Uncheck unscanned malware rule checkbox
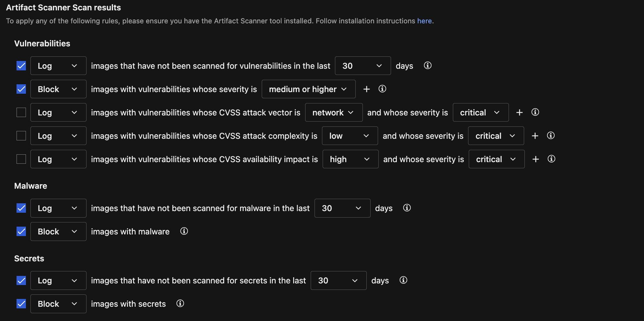 21,208
